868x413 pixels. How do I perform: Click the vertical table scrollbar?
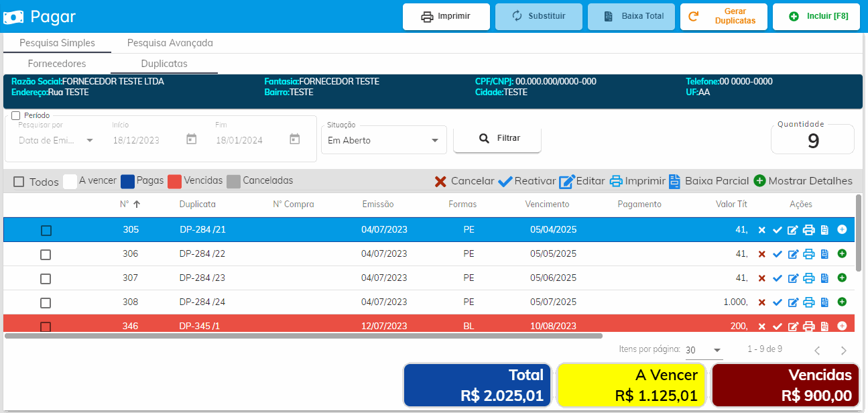coord(859,233)
